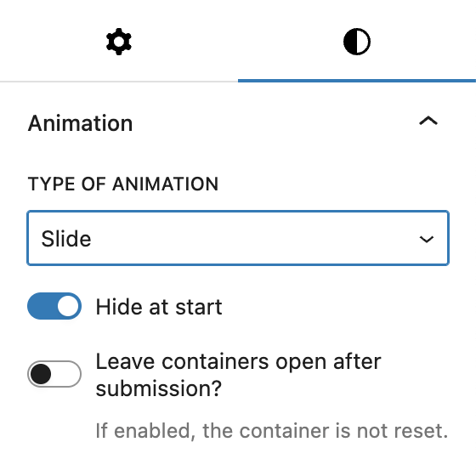Click empty right side of Leave containers toggle track
The image size is (476, 476).
pos(67,374)
